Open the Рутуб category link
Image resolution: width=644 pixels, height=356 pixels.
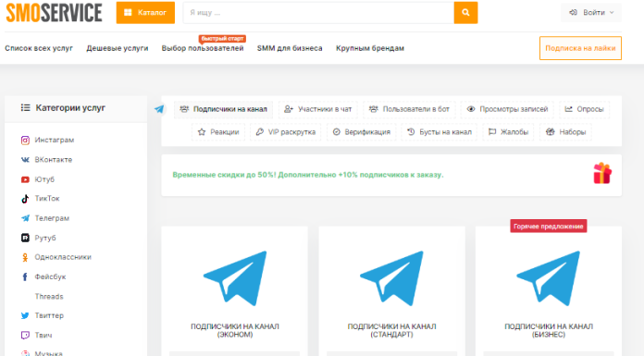(x=45, y=238)
